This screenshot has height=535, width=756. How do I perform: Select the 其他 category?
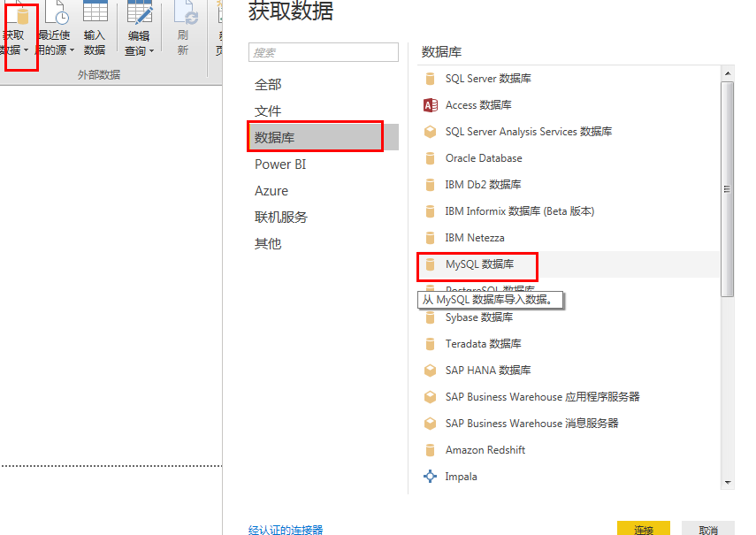[x=324, y=244]
